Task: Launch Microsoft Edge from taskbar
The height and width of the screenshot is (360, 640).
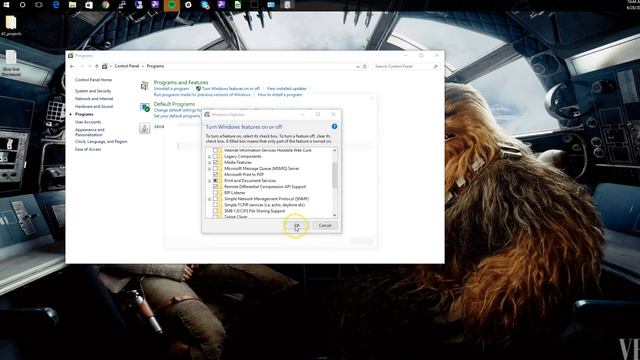Action: pyautogui.click(x=56, y=5)
